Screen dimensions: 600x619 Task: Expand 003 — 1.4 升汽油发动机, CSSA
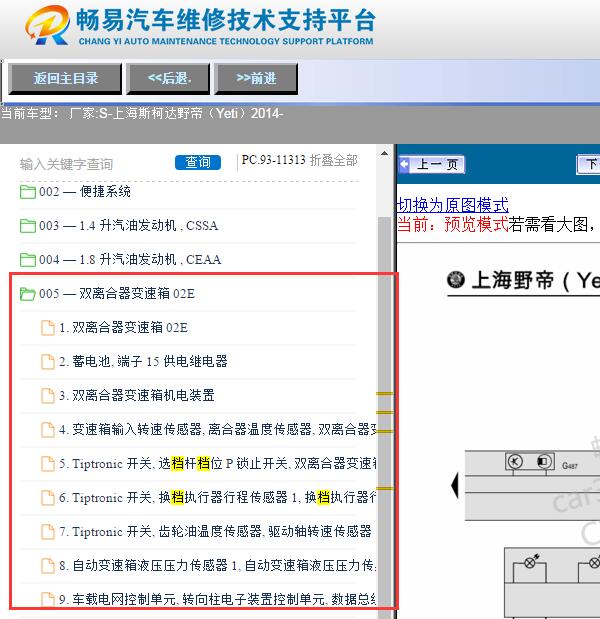point(129,226)
